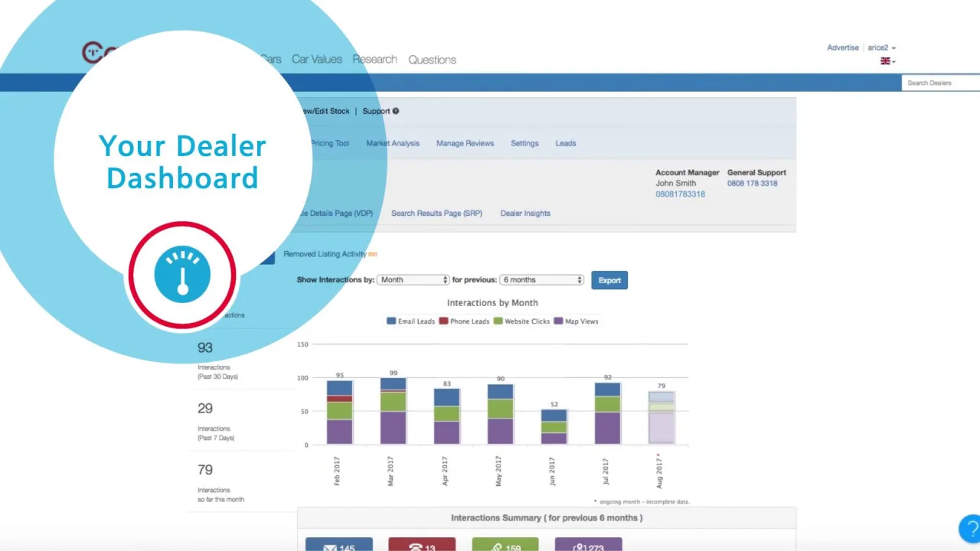Open the Questions menu item

(x=432, y=60)
